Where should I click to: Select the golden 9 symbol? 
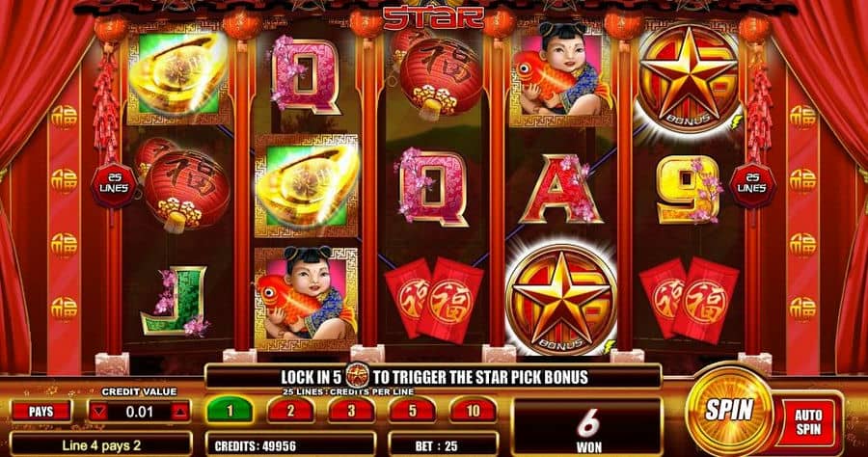point(690,190)
